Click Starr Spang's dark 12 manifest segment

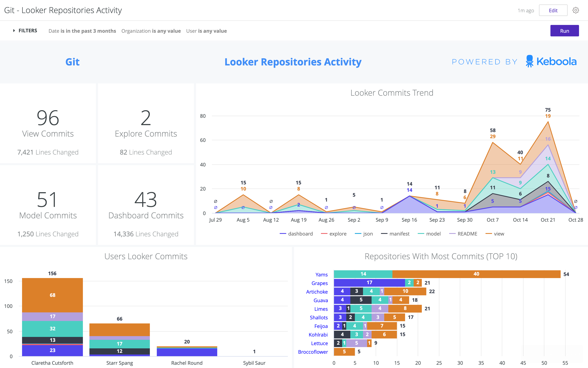(x=120, y=351)
